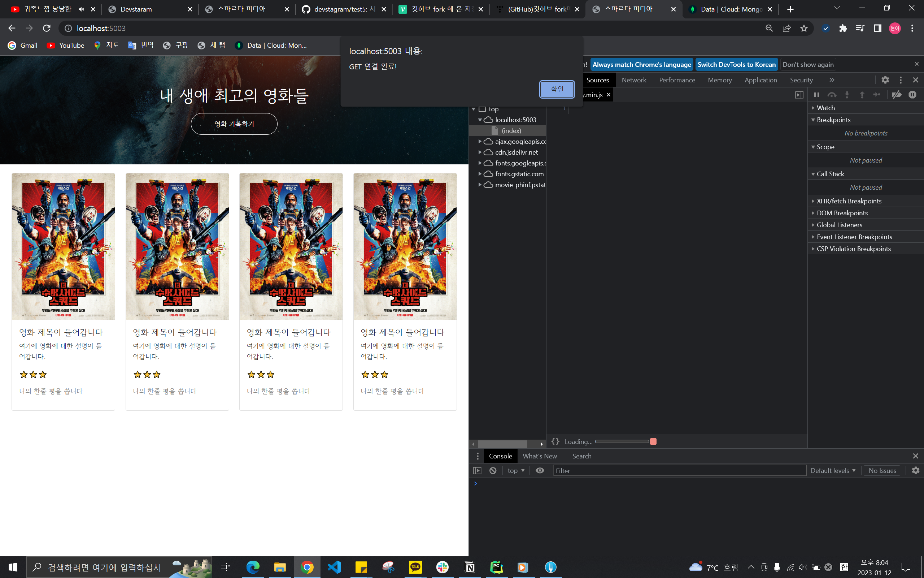This screenshot has width=924, height=578.
Task: Open KakaoTalk from taskbar
Action: tap(415, 567)
